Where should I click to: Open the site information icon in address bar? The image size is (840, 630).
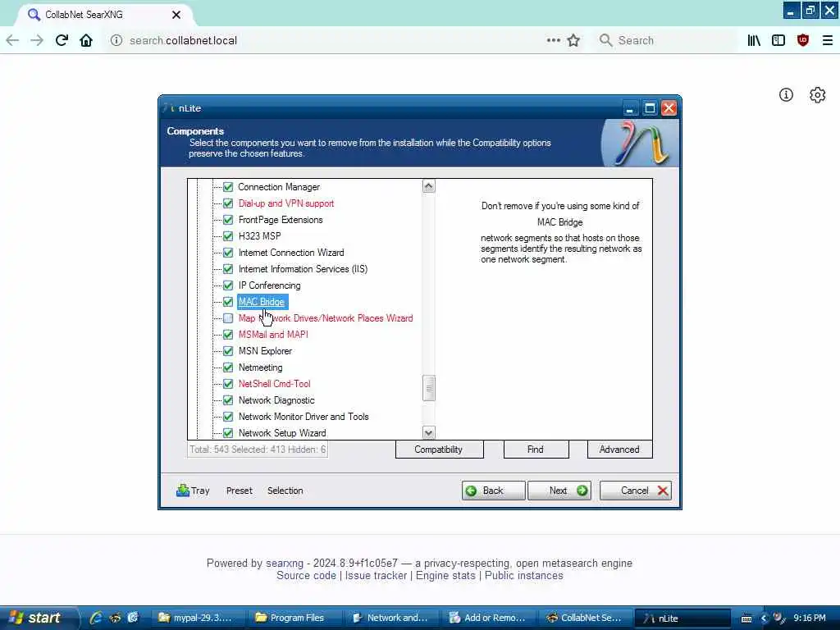(x=116, y=40)
